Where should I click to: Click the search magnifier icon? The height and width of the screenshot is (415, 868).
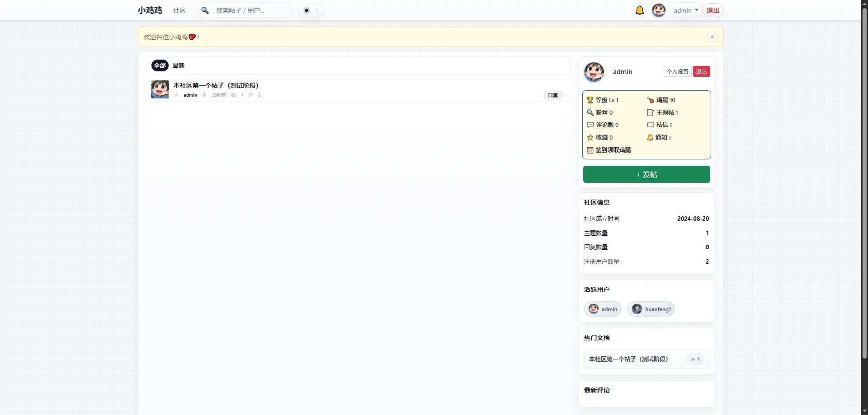205,10
